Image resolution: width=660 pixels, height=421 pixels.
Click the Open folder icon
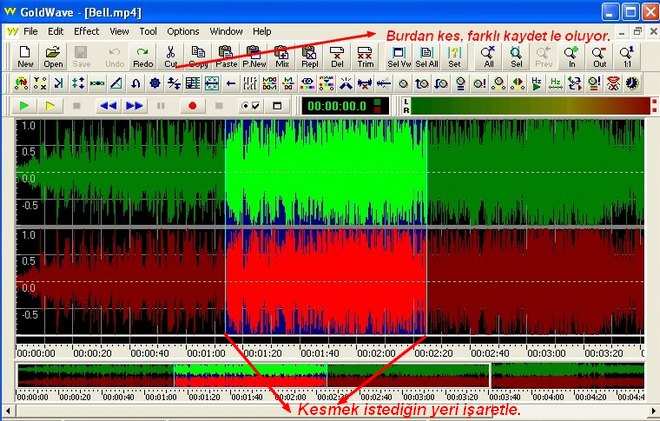(x=53, y=57)
